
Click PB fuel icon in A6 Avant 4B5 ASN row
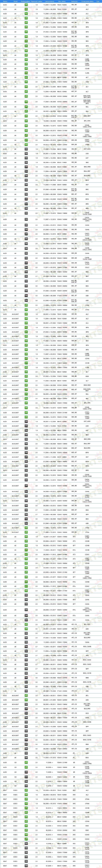tap(26, 700)
